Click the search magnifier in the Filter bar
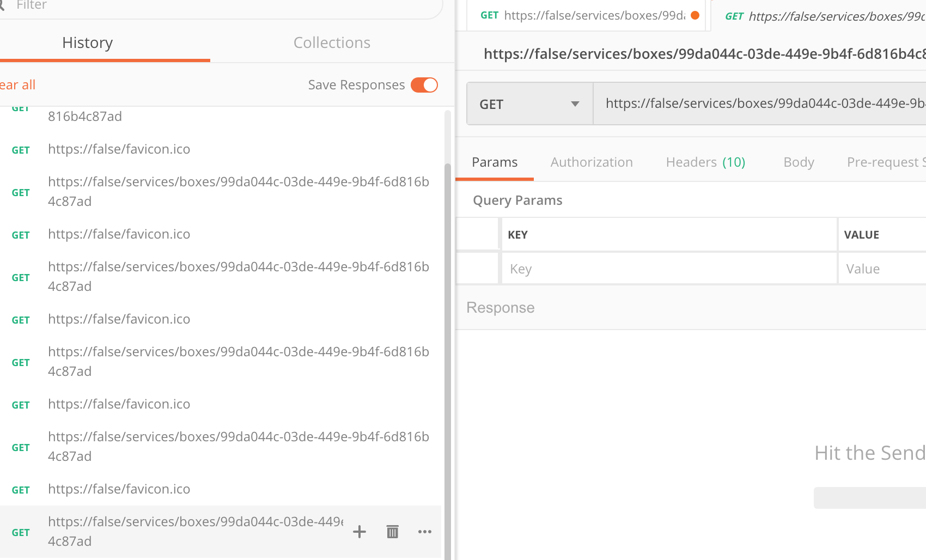The height and width of the screenshot is (560, 926). (x=3, y=5)
